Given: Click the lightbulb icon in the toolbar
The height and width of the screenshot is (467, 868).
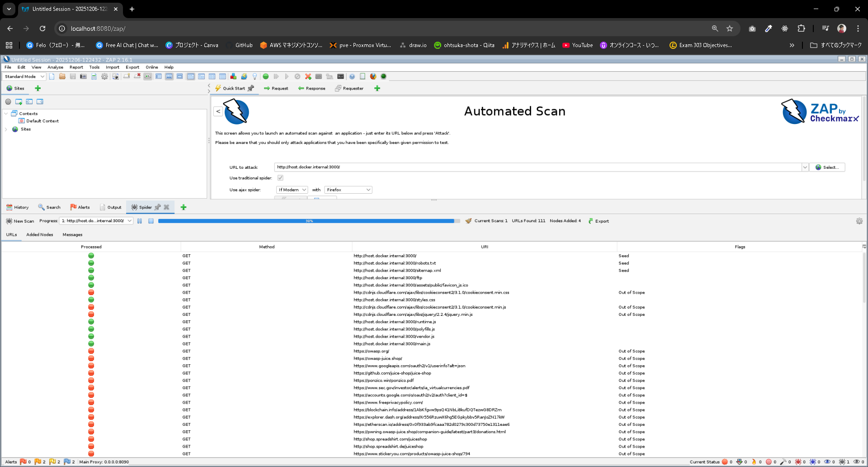Looking at the screenshot, I should point(255,76).
